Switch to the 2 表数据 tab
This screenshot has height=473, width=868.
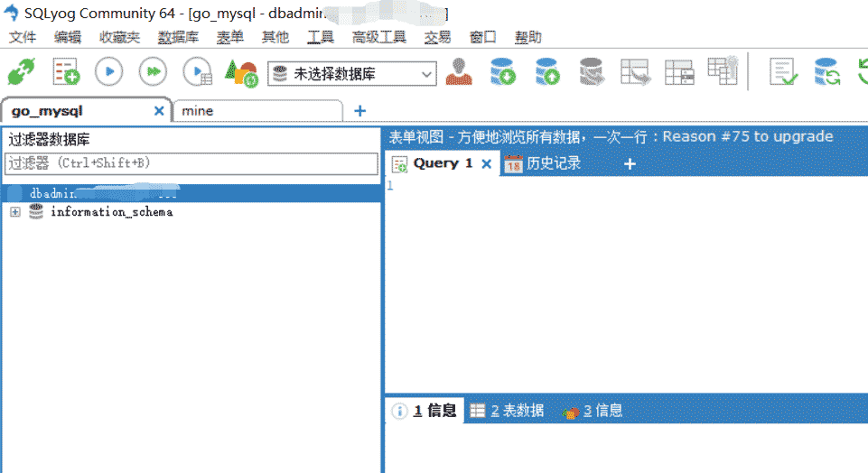(507, 411)
